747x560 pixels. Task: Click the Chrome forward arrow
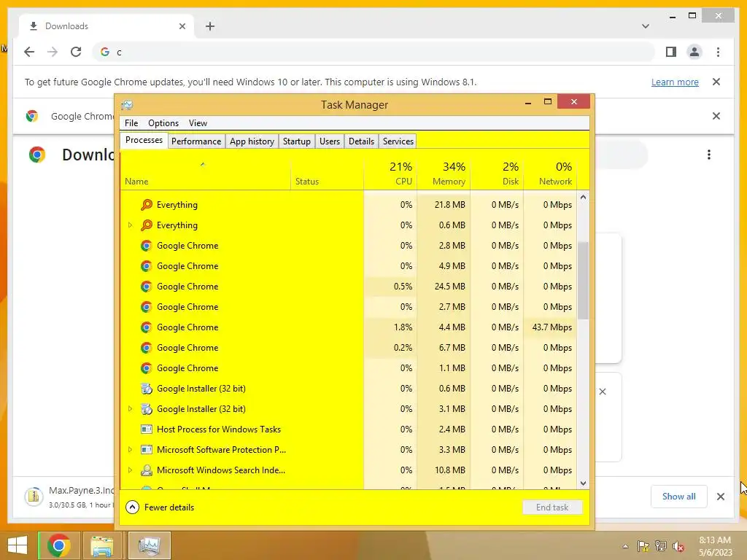click(x=53, y=52)
